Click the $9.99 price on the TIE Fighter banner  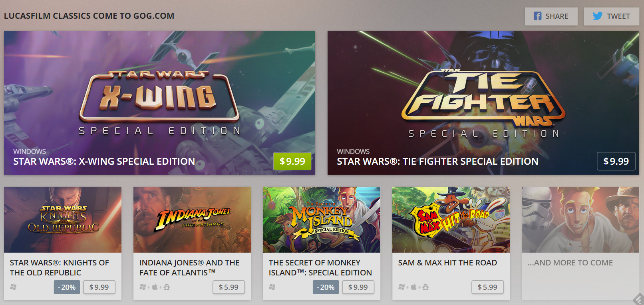point(616,161)
